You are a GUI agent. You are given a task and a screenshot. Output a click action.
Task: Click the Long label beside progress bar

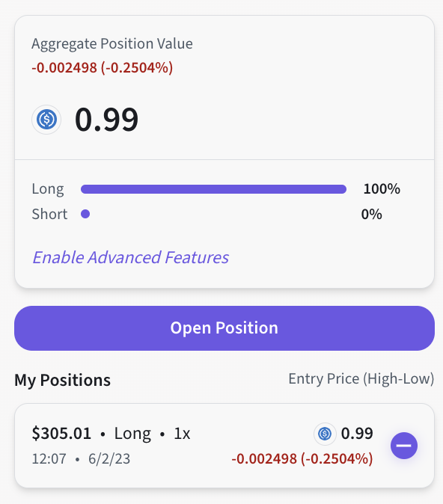(x=48, y=189)
